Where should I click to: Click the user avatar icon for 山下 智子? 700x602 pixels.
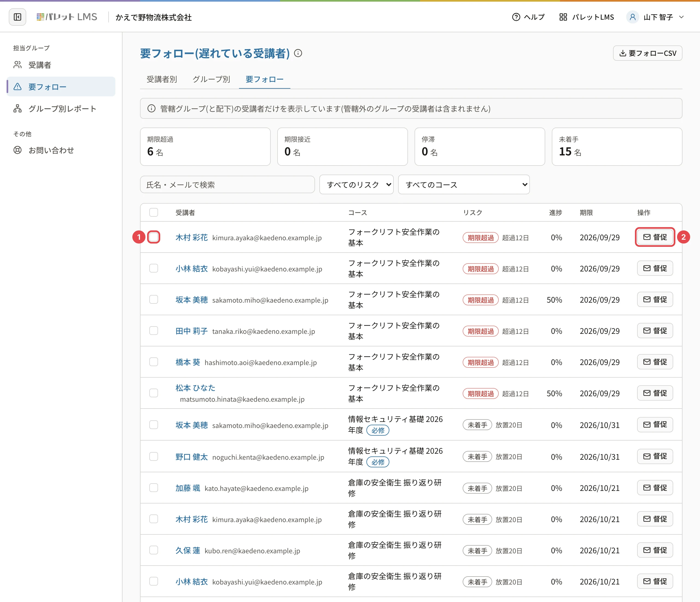[x=632, y=17]
